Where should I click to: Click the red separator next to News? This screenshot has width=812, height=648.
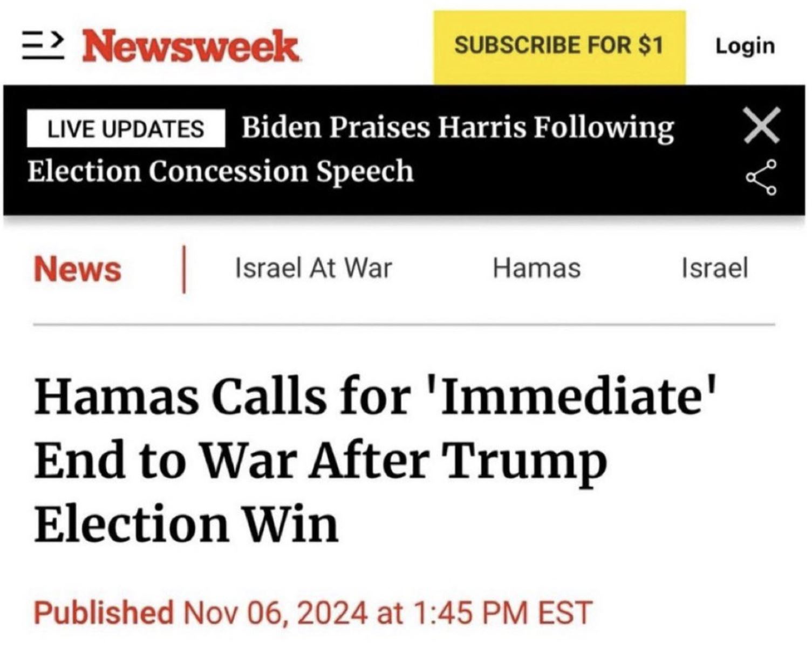click(x=184, y=270)
